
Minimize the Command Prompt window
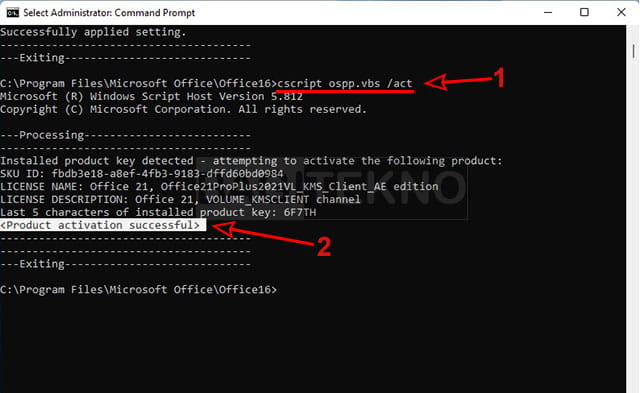(548, 12)
